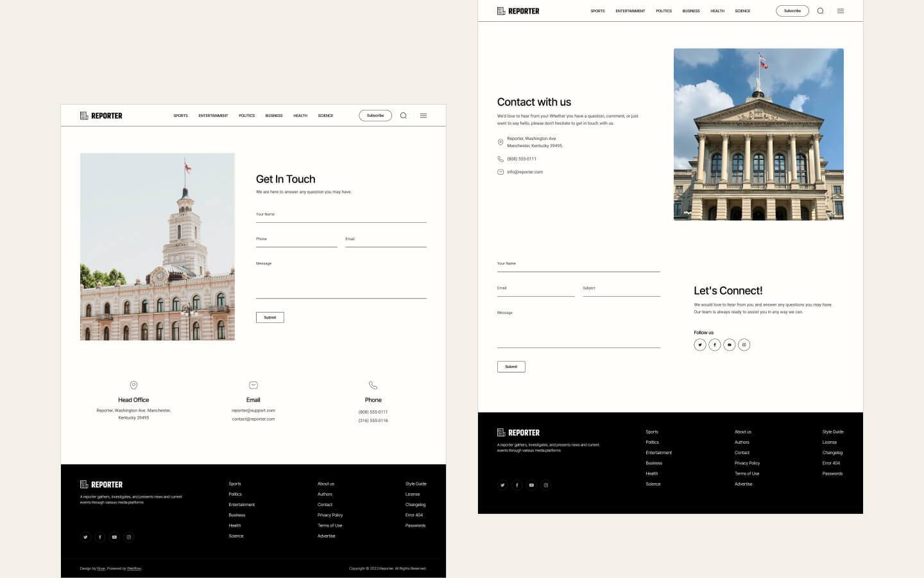Image resolution: width=924 pixels, height=578 pixels.
Task: Open the Privacy Policy footer link
Action: click(330, 515)
